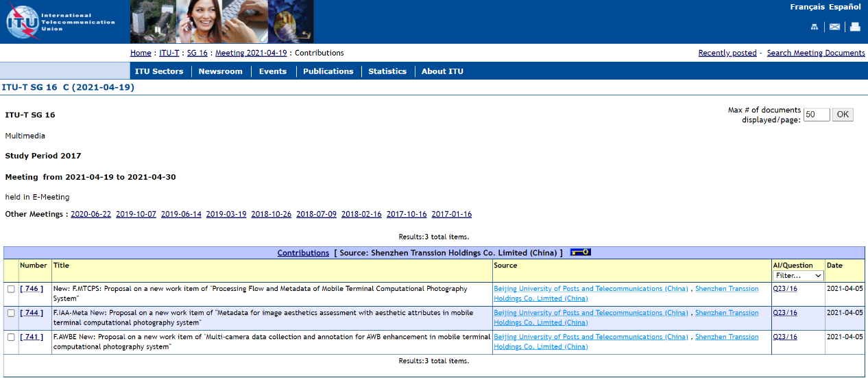The width and height of the screenshot is (868, 378).
Task: Click date 2021-04-05 in row 746
Action: coord(845,289)
